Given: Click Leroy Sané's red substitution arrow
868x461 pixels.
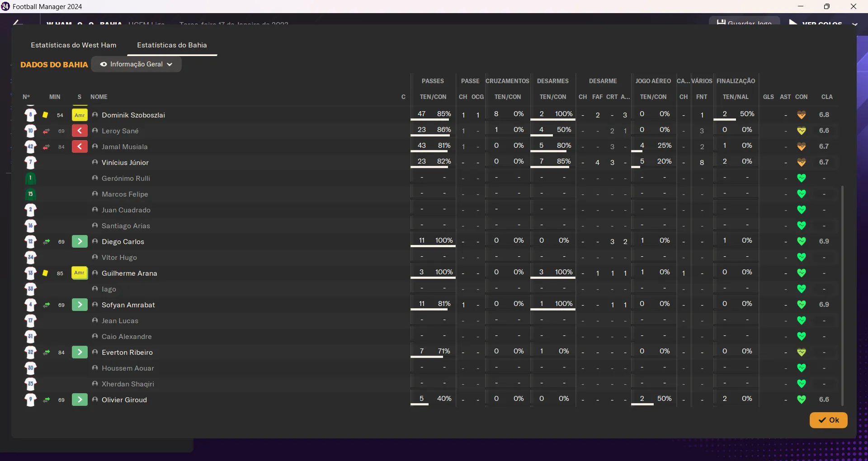Looking at the screenshot, I should [x=46, y=131].
